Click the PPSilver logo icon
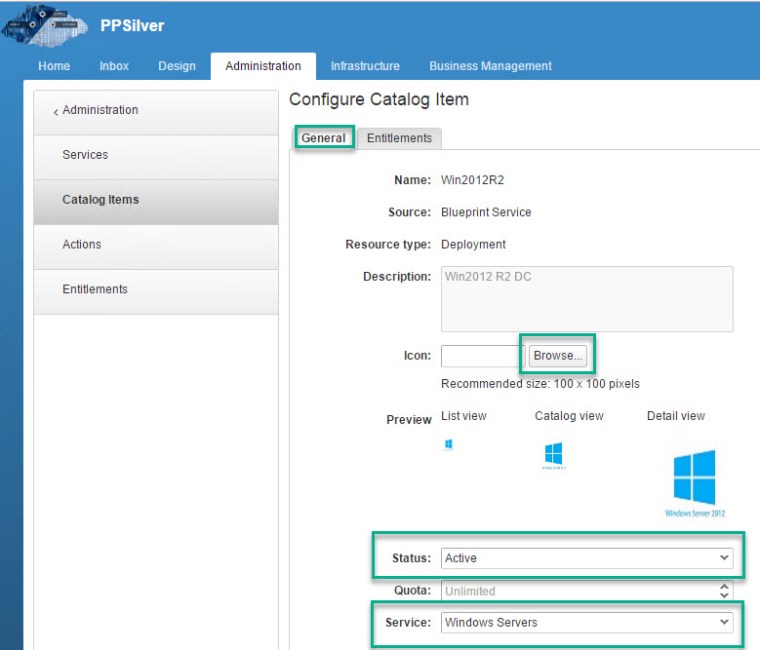Image resolution: width=760 pixels, height=650 pixels. click(x=45, y=26)
